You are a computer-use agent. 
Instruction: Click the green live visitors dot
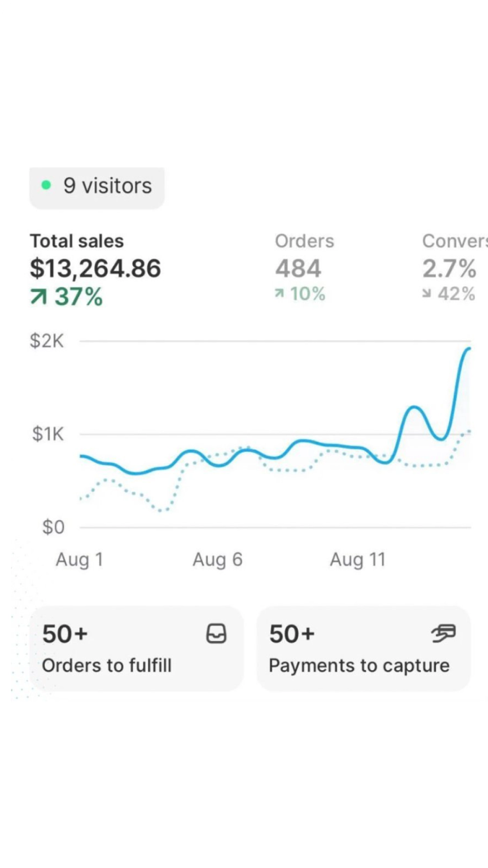(46, 185)
